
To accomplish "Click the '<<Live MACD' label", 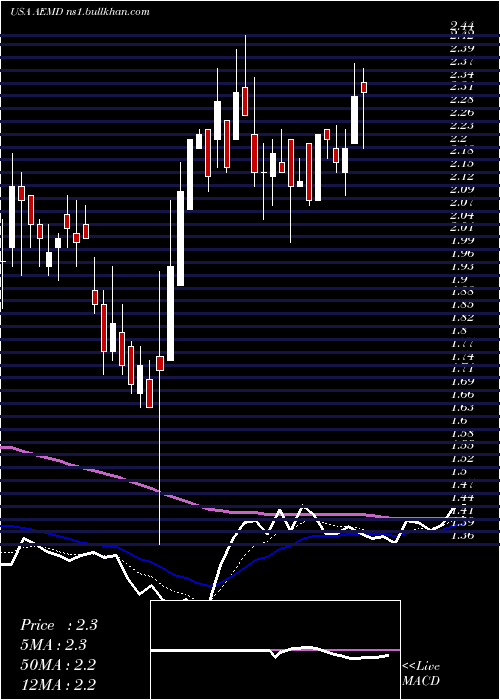I will coord(421,673).
